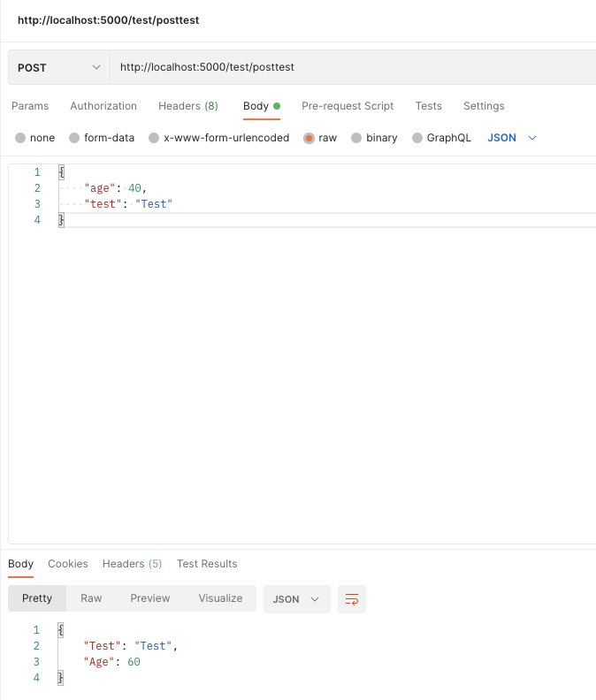
Task: Click line number 4 in request editor
Action: pyautogui.click(x=37, y=220)
